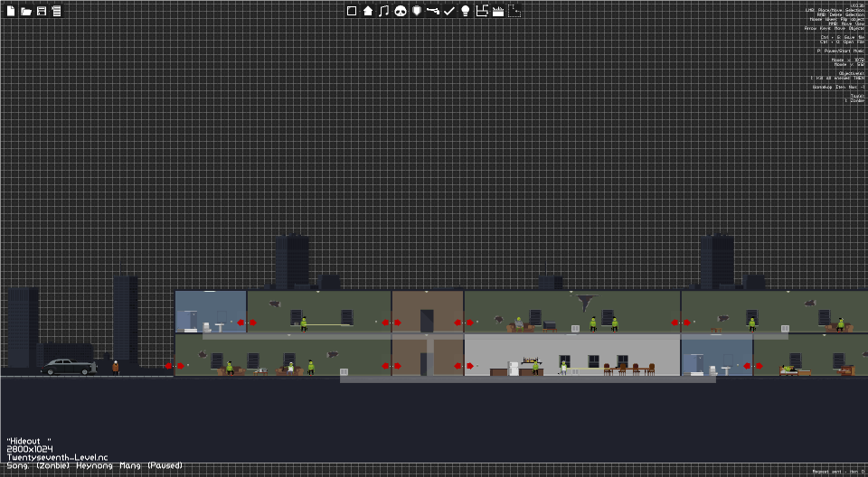Select the ceiling damage hole on upper floor
The height and width of the screenshot is (477, 868).
point(585,302)
